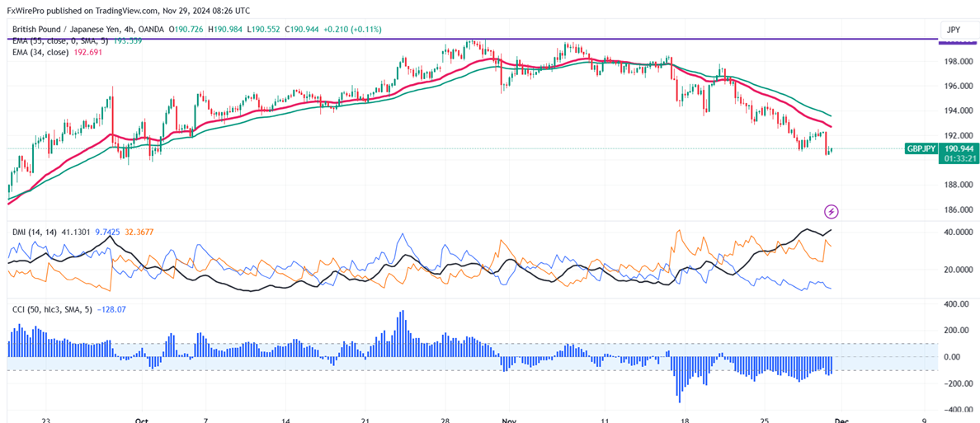Screen dimensions: 980x423
Task: Select the 190.944 current price label
Action: tap(958, 148)
